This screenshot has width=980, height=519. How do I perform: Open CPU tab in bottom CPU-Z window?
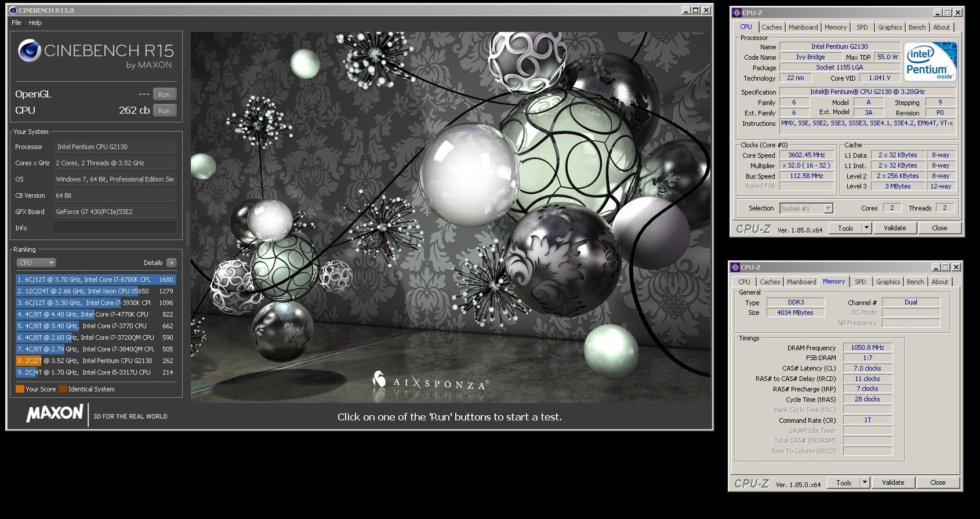click(x=744, y=282)
